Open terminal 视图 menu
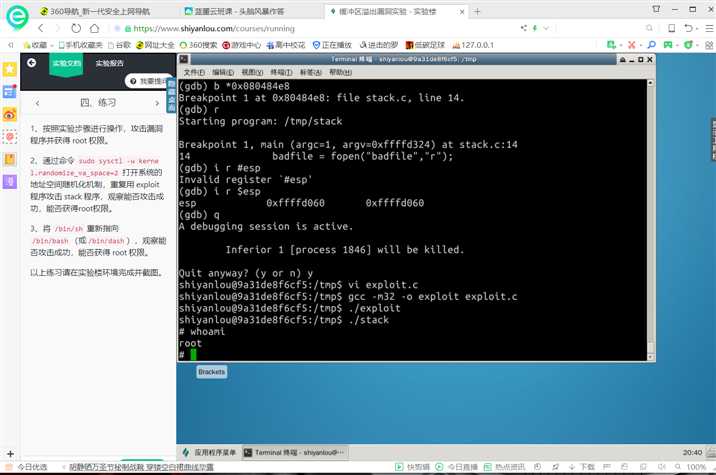The height and width of the screenshot is (475, 716). (x=252, y=72)
